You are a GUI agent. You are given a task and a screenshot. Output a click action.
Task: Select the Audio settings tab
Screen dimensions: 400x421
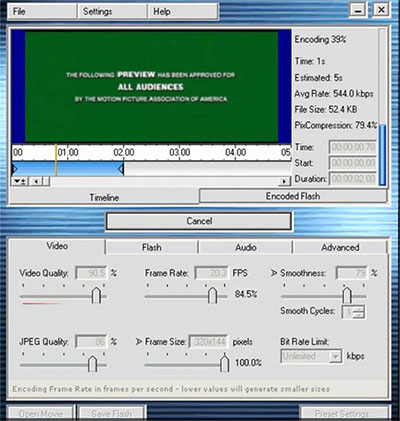[246, 247]
